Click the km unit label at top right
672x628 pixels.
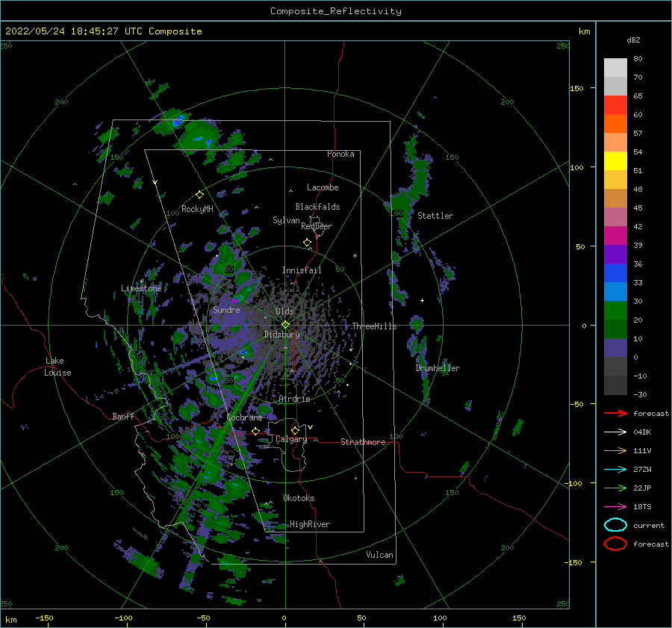click(x=585, y=31)
